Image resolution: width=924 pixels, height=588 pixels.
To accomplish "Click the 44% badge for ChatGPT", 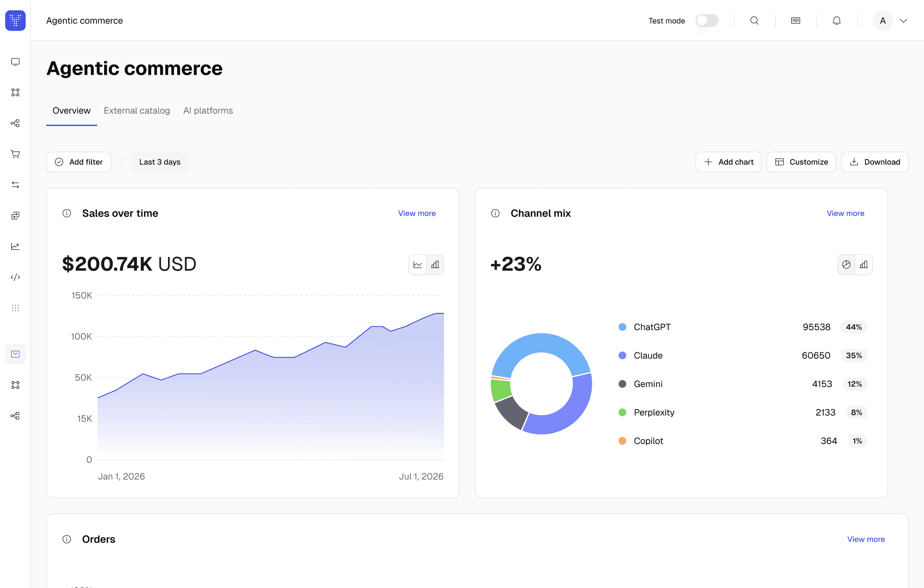I will [854, 327].
